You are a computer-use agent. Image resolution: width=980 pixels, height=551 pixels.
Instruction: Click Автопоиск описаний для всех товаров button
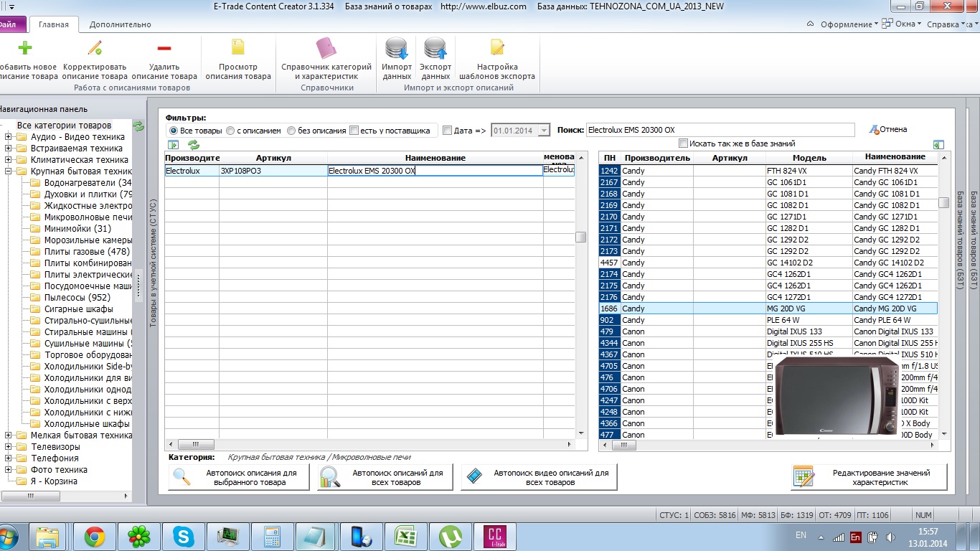pyautogui.click(x=385, y=477)
